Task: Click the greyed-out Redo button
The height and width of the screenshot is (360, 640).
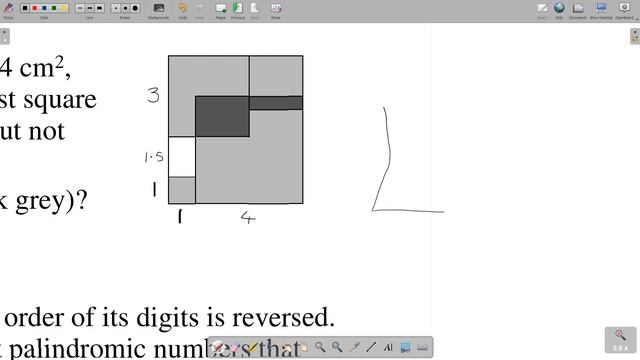Action: tap(200, 10)
